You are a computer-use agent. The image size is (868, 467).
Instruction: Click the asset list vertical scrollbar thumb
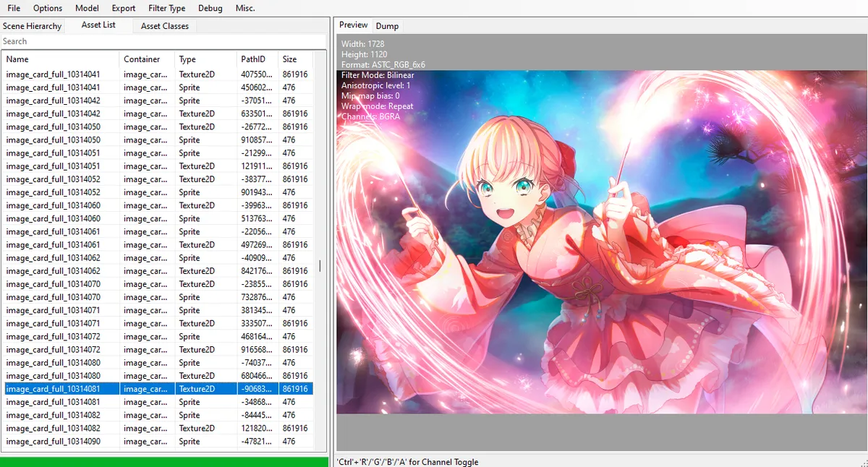320,265
